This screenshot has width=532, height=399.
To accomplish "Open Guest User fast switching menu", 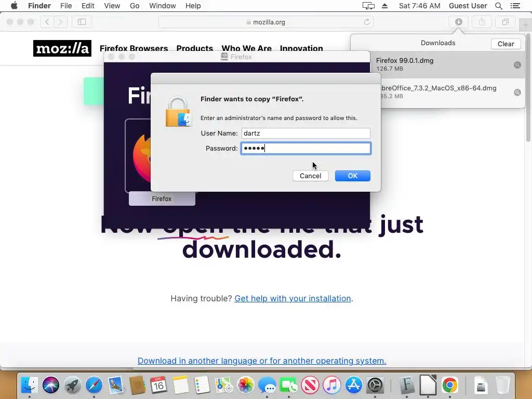I will (x=468, y=6).
